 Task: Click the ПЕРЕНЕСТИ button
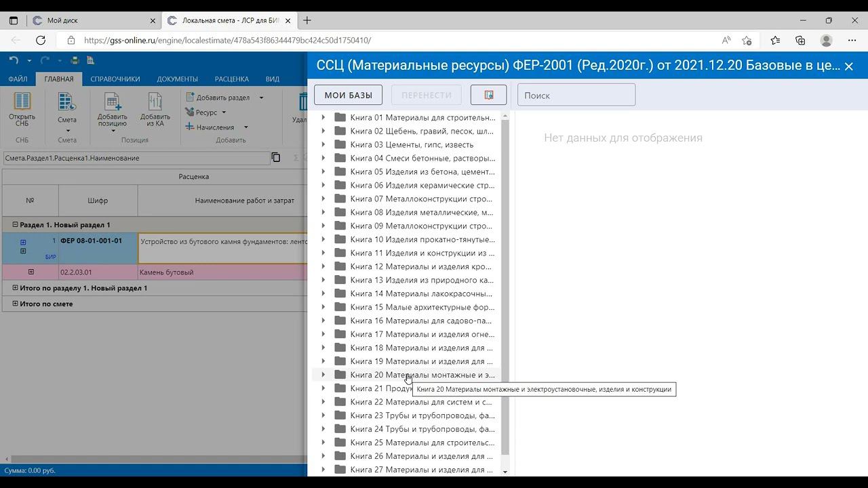pyautogui.click(x=427, y=95)
